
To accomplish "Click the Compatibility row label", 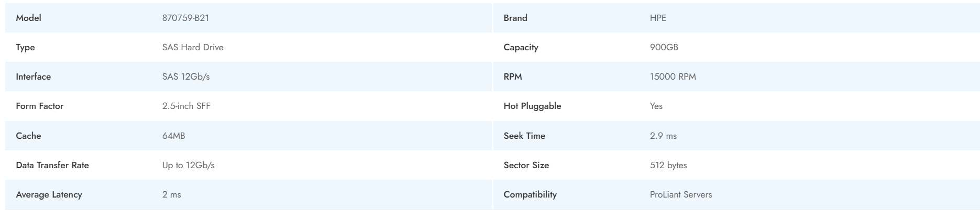I will click(x=530, y=194).
